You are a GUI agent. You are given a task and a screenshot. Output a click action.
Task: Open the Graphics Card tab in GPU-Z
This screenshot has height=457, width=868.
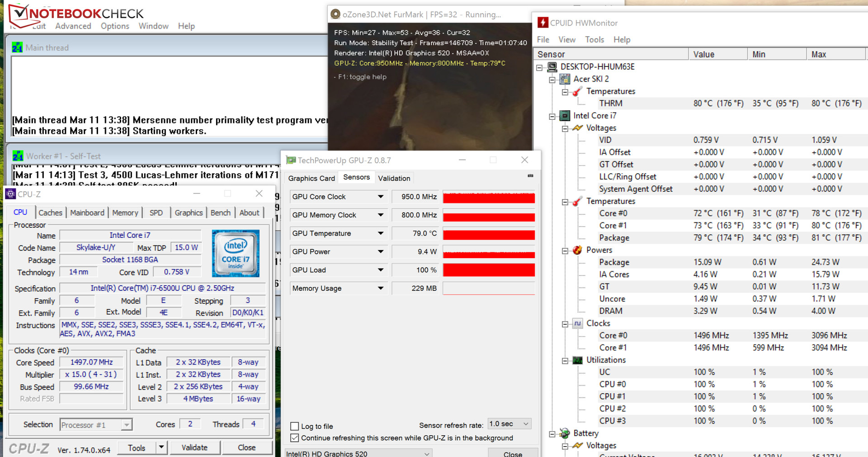click(x=311, y=178)
